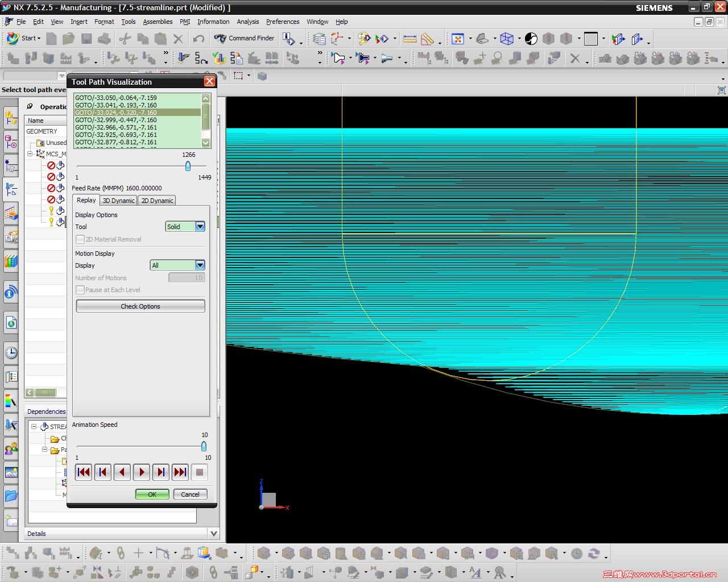The image size is (728, 582).
Task: Open the blue HD3D info sidebar tab
Action: 11,293
